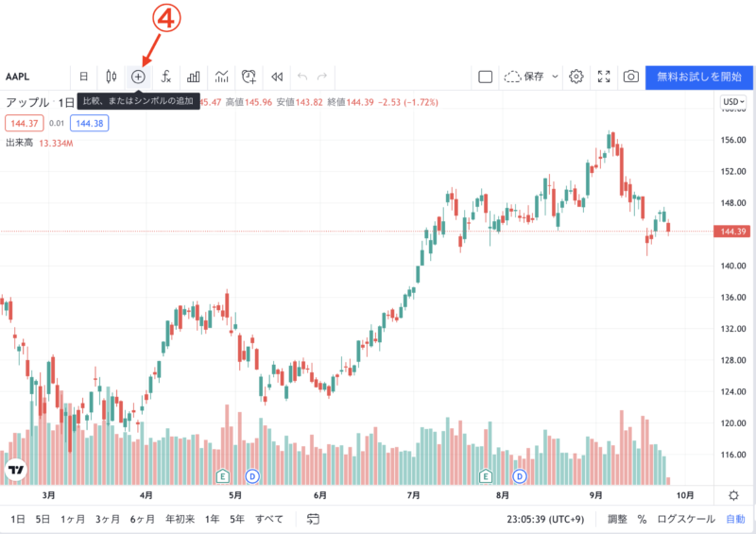Open the AAPL symbol search
The image size is (756, 534).
pyautogui.click(x=18, y=77)
